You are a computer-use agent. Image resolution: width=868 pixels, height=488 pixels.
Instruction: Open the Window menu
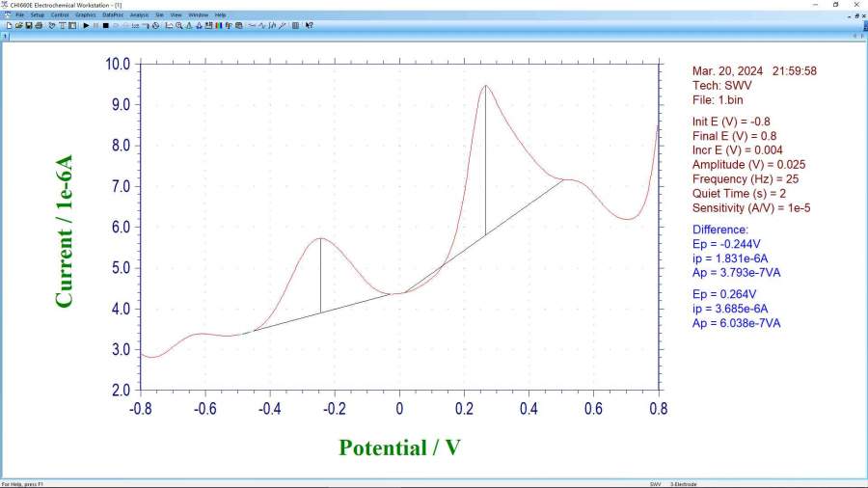(x=198, y=15)
